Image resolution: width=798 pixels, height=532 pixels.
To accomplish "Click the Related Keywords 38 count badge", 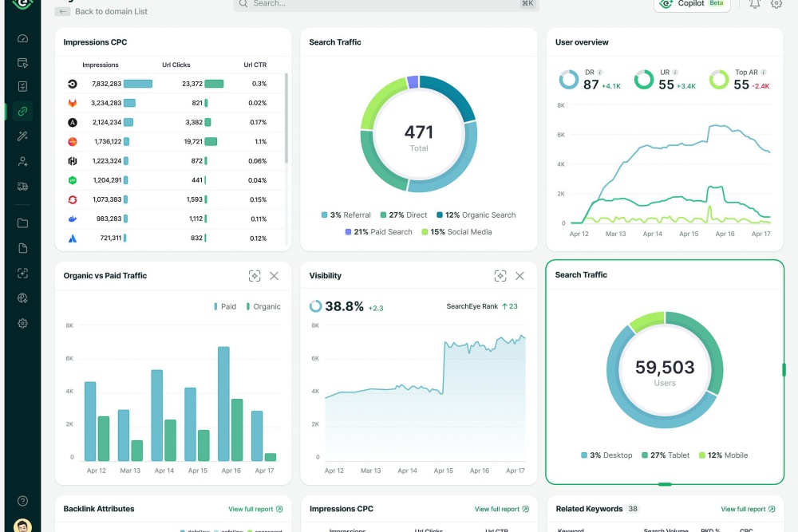I will [633, 509].
